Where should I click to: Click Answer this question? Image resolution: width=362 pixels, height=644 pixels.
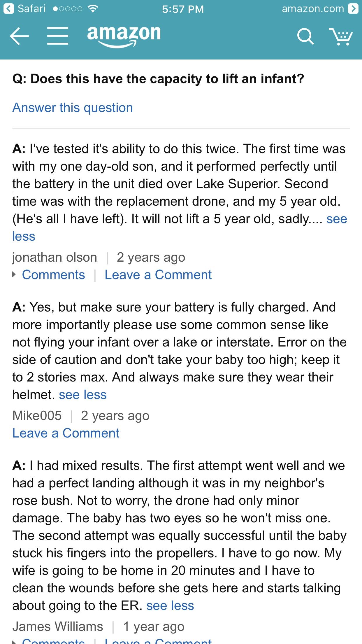(x=72, y=108)
